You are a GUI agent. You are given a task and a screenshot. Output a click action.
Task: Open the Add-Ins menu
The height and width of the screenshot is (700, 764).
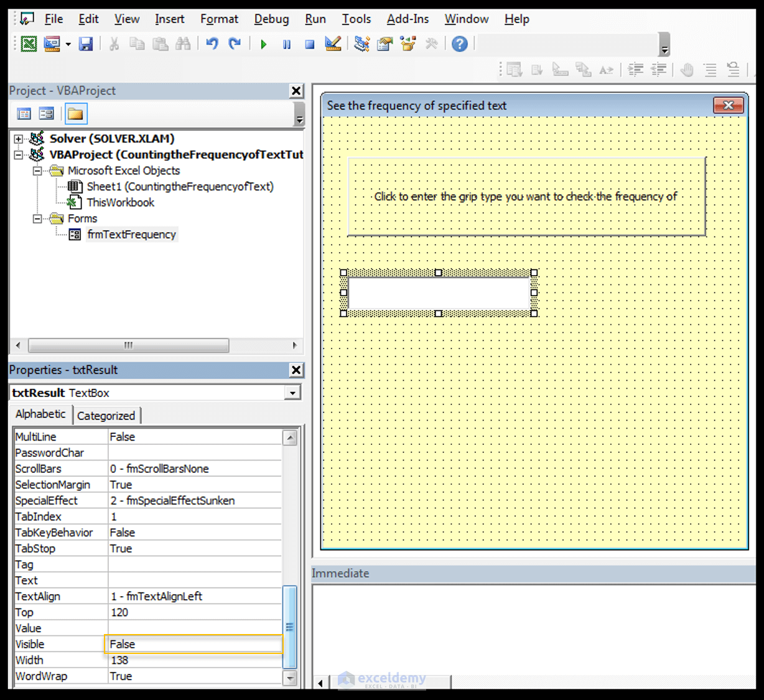(408, 19)
